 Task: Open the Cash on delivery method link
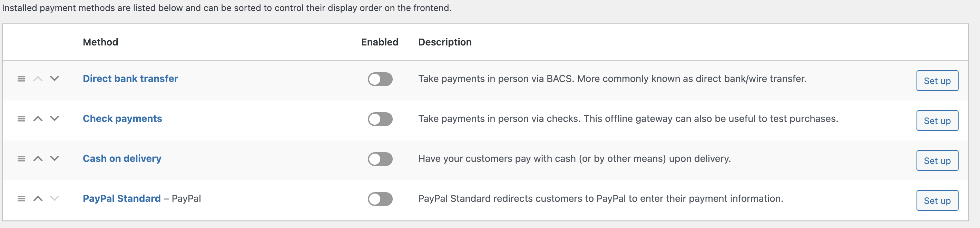click(122, 158)
